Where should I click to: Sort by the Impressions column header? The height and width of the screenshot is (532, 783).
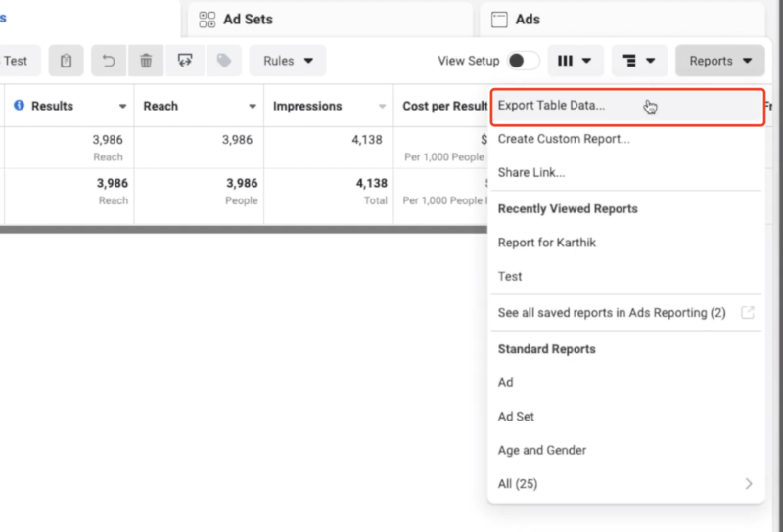307,106
